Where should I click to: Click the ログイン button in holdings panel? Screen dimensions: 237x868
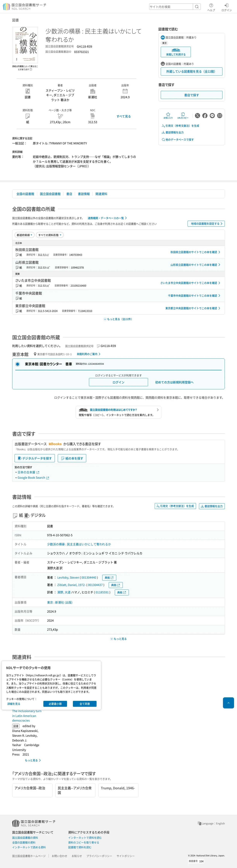118,382
